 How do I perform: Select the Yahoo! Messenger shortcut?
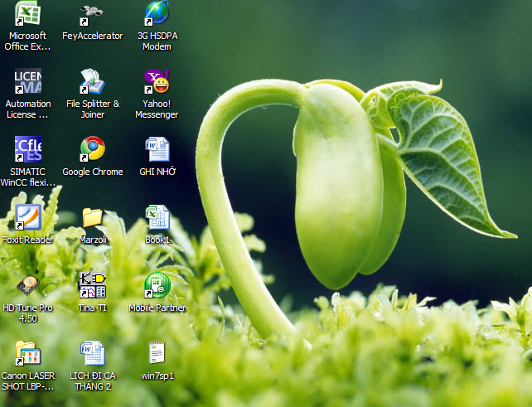pos(157,81)
